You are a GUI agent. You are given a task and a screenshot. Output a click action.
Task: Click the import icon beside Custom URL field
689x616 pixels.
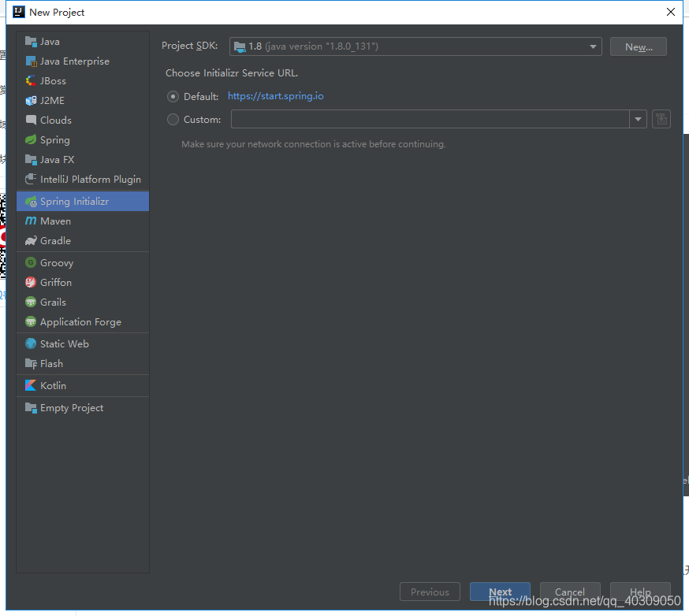(x=661, y=119)
